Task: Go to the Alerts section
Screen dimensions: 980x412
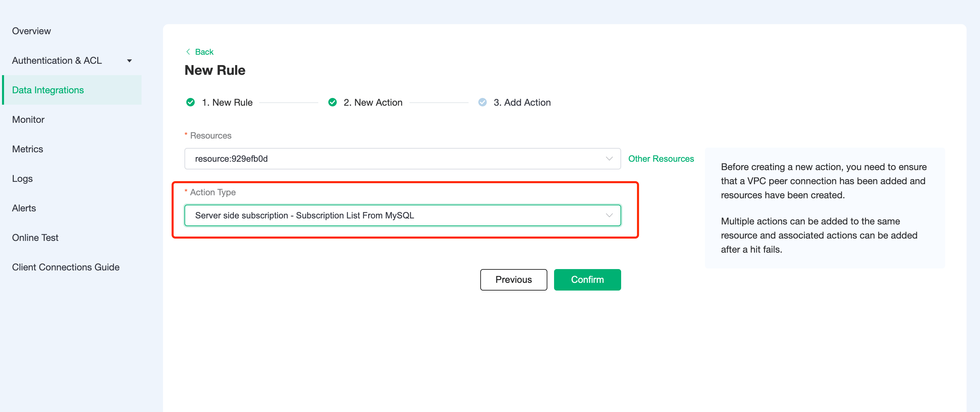Action: pos(23,208)
